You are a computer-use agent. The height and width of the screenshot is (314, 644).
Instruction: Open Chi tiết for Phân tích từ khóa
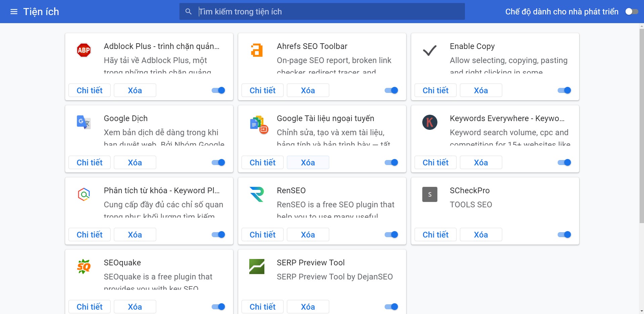point(89,234)
